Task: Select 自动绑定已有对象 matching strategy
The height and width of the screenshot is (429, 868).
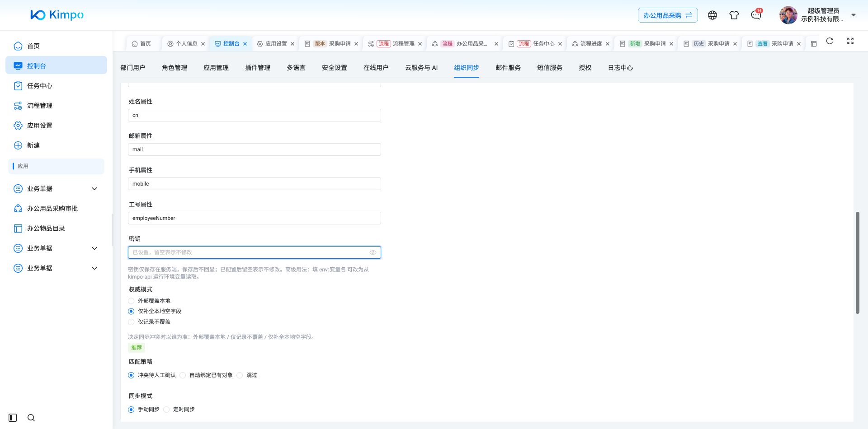Action: (183, 375)
